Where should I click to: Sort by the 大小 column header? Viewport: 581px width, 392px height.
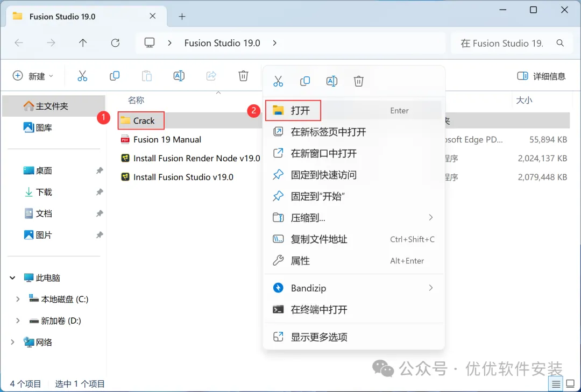click(524, 100)
